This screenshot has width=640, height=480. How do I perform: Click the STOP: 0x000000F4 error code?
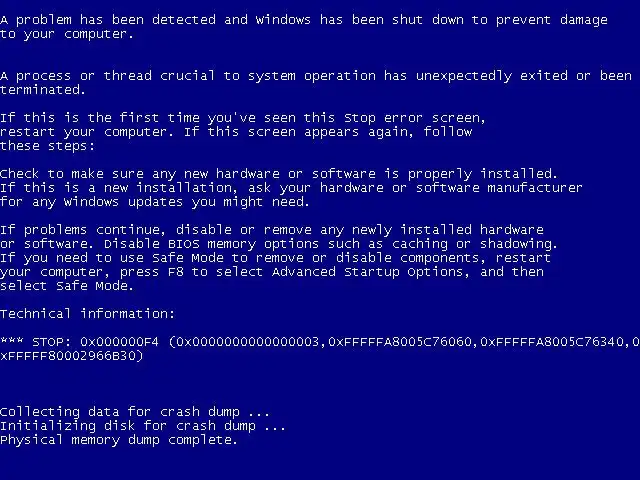tap(95, 342)
